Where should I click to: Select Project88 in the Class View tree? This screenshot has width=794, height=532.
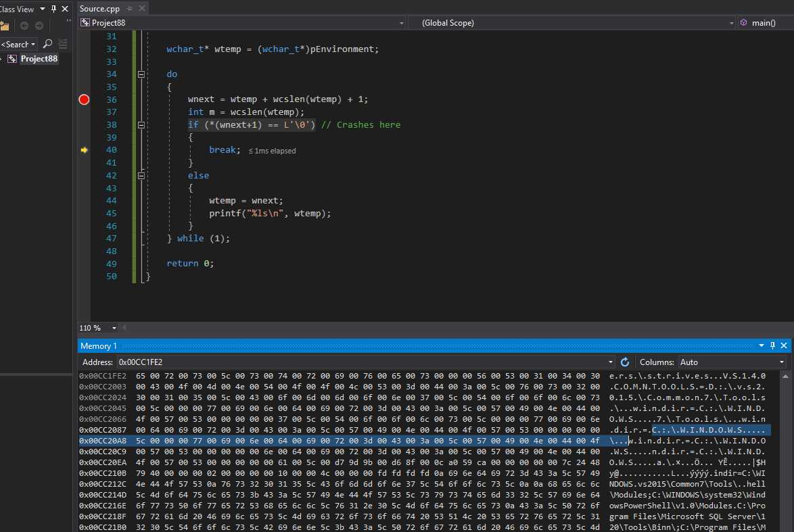[39, 59]
